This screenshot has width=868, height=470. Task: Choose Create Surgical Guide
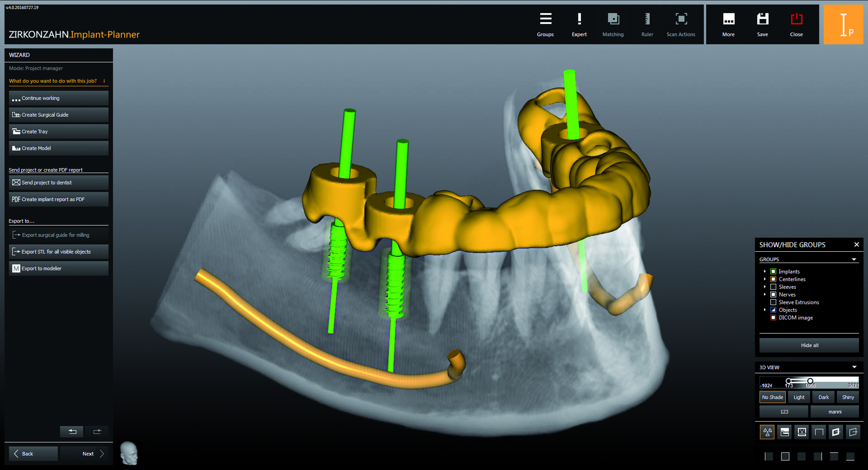pos(59,115)
